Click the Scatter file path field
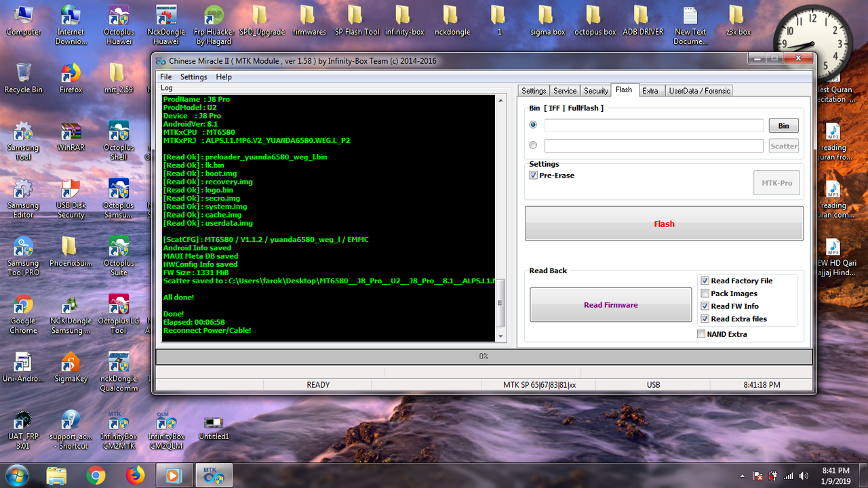 654,146
